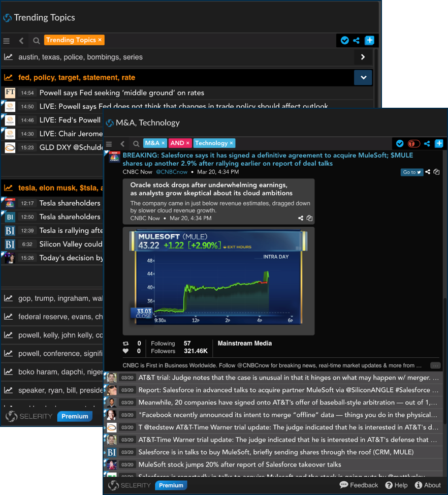Click the trend icon beside speaker, ryan, bill
This screenshot has width=448, height=495.
click(x=9, y=390)
